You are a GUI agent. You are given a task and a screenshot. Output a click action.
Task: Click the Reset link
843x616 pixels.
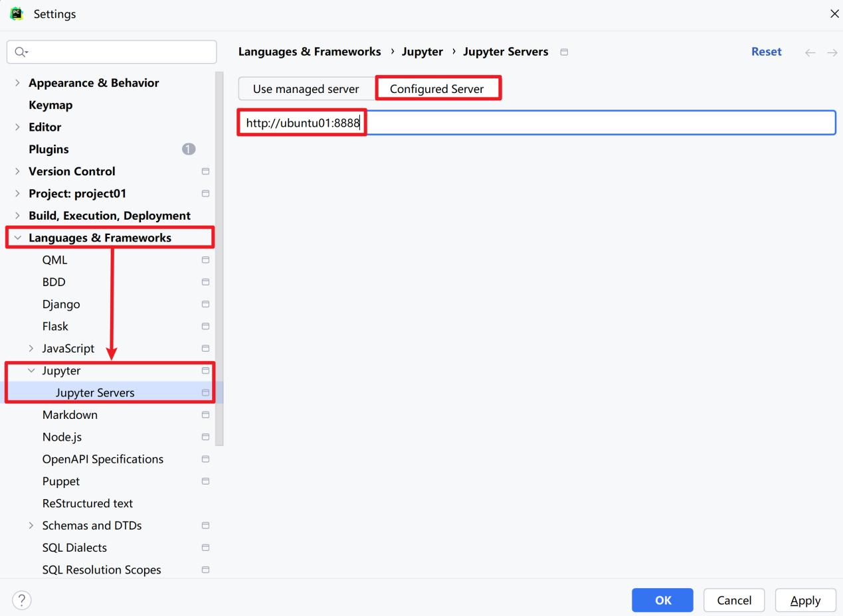coord(766,52)
